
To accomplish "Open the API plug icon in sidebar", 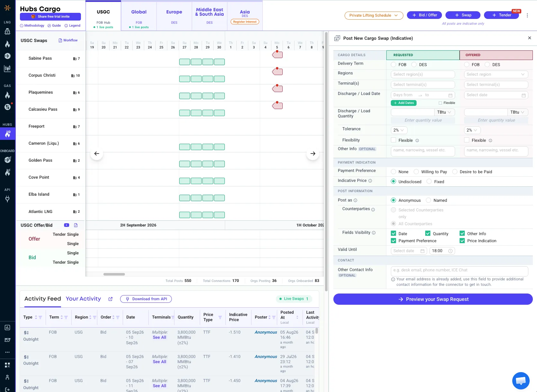I will (x=7, y=199).
